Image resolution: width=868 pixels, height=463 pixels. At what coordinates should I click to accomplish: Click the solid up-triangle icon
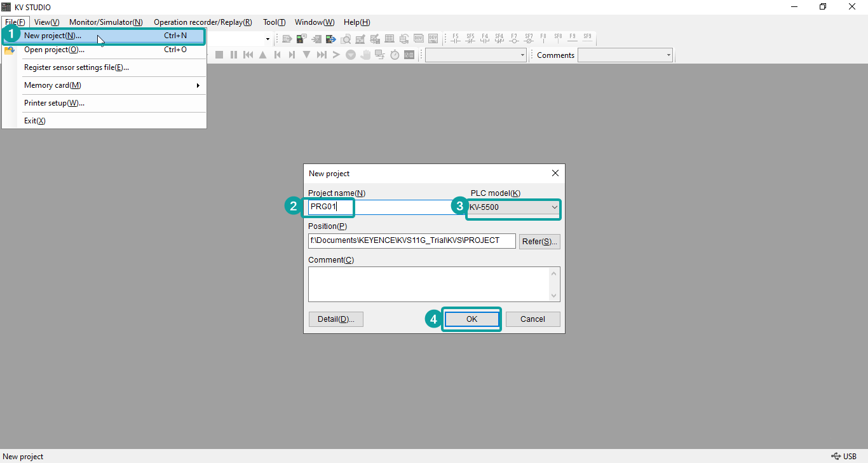[x=263, y=55]
